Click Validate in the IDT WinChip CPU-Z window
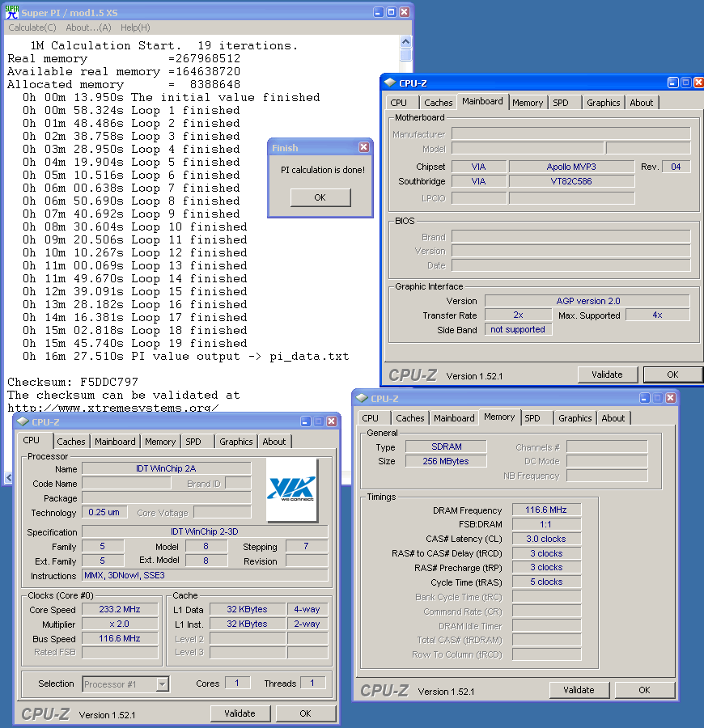704x728 pixels. click(x=240, y=713)
